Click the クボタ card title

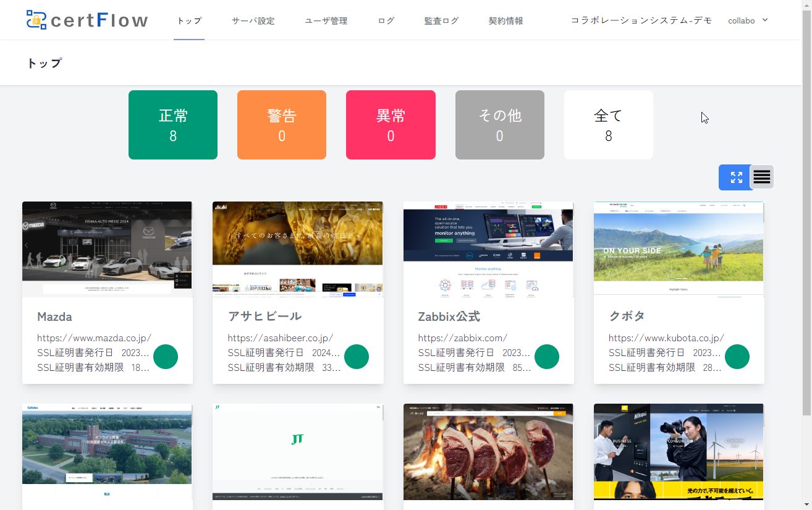tap(627, 317)
